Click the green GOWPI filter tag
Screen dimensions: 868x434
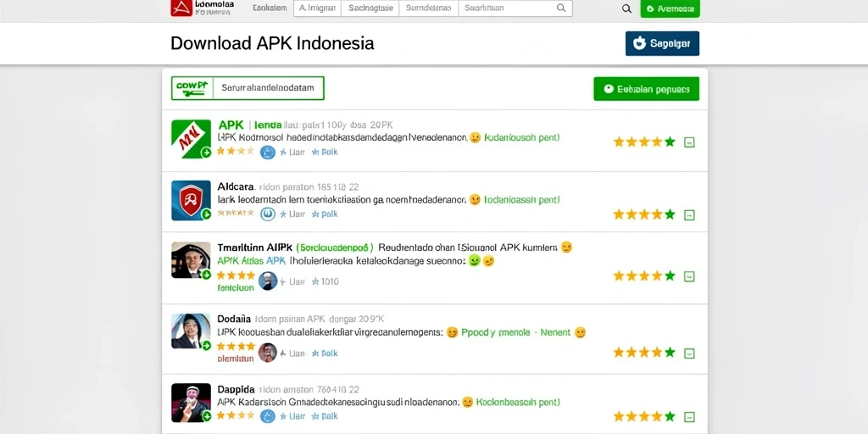[192, 88]
